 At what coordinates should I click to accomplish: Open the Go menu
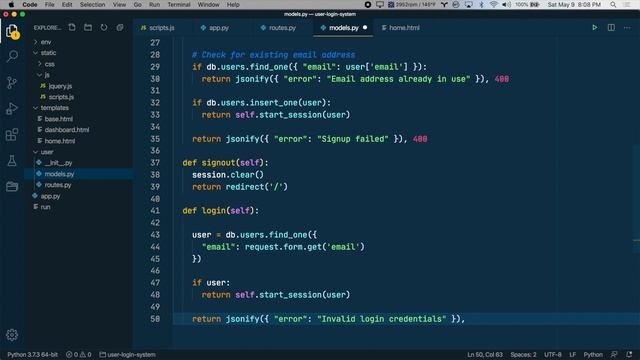pyautogui.click(x=138, y=4)
